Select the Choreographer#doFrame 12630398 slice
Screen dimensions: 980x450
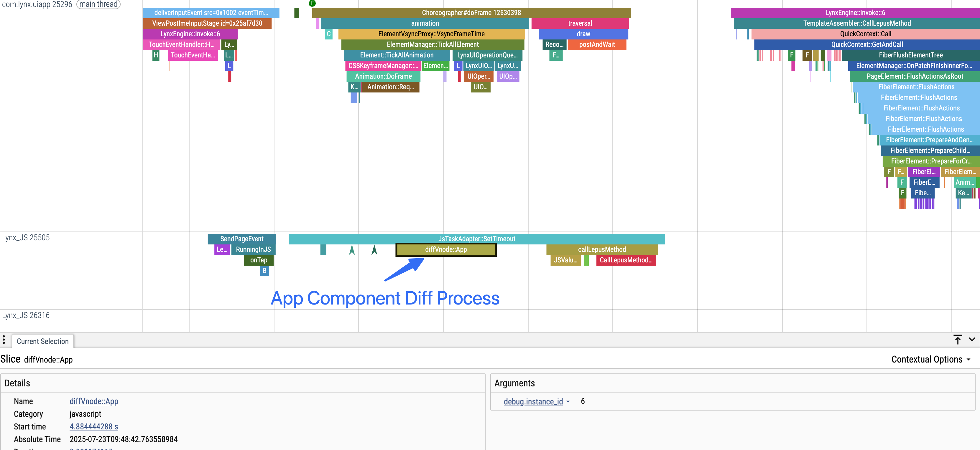tap(471, 13)
